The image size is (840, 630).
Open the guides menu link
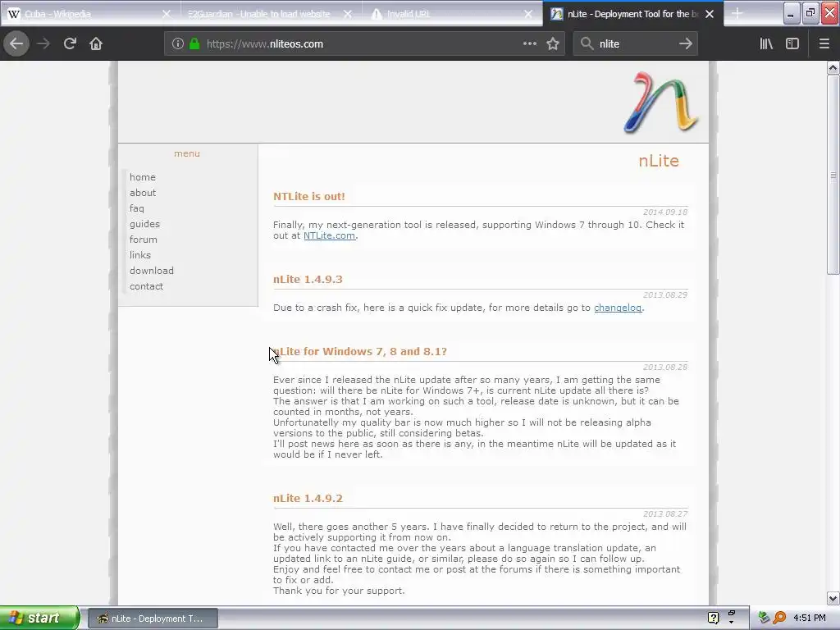144,224
